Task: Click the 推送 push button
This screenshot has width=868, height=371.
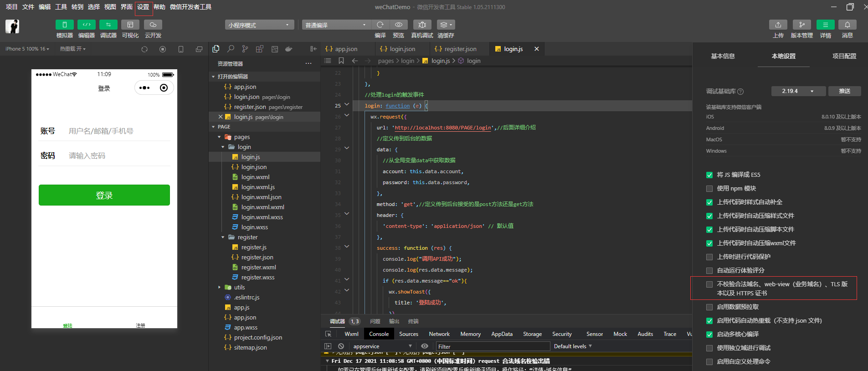Action: [845, 91]
